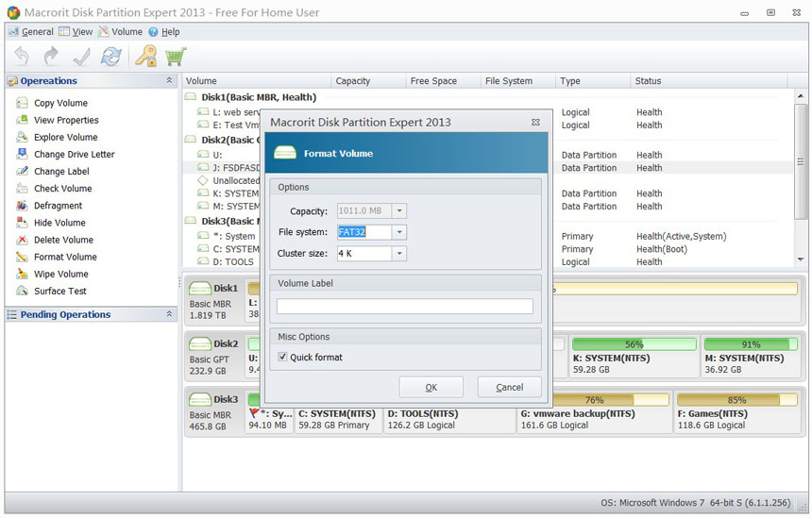Select Wipe Volume in the operations sidebar
This screenshot has height=518, width=812.
[x=60, y=274]
